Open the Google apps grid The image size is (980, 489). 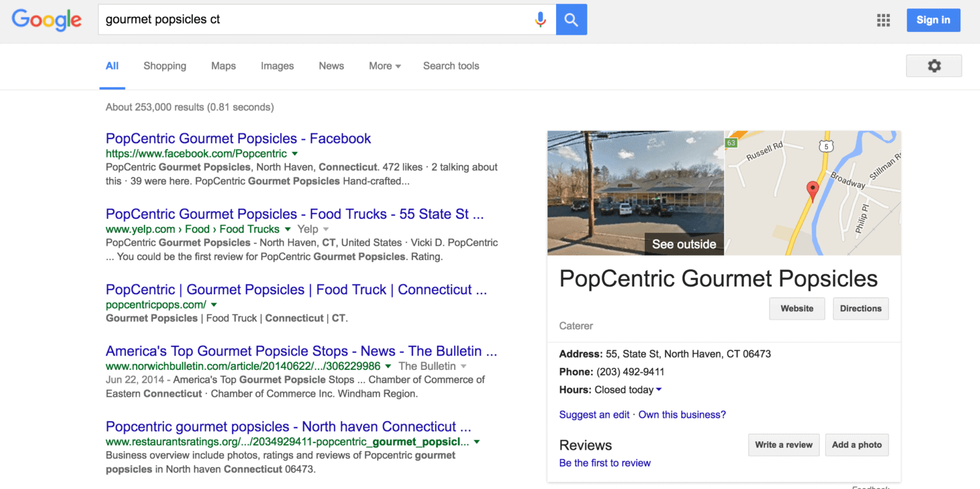pos(883,20)
